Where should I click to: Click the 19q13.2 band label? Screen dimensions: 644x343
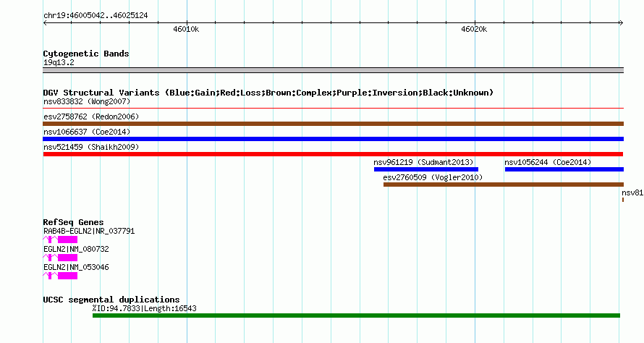click(59, 63)
